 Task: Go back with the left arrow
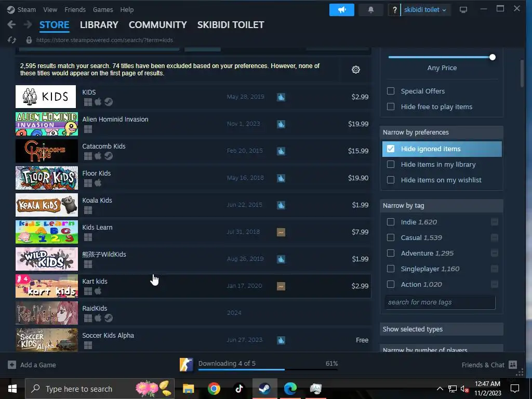pos(11,24)
